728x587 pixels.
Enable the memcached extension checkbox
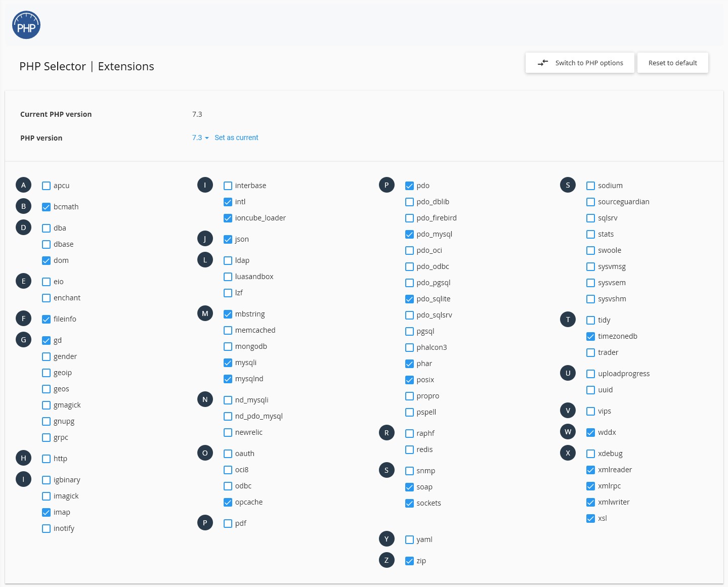coord(228,330)
